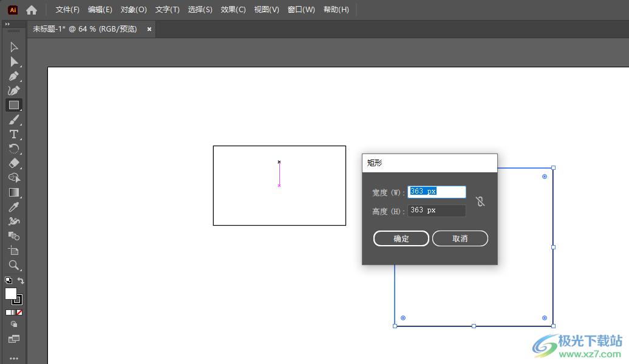The width and height of the screenshot is (629, 364).
Task: Open the 效果(C) menu
Action: click(x=233, y=10)
